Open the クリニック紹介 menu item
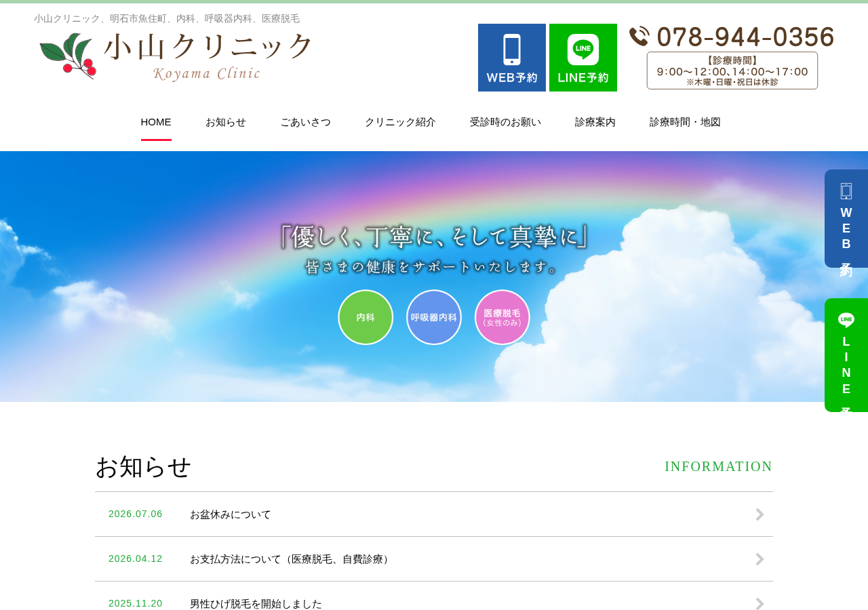Screen dimensions: 868x610 (401, 122)
